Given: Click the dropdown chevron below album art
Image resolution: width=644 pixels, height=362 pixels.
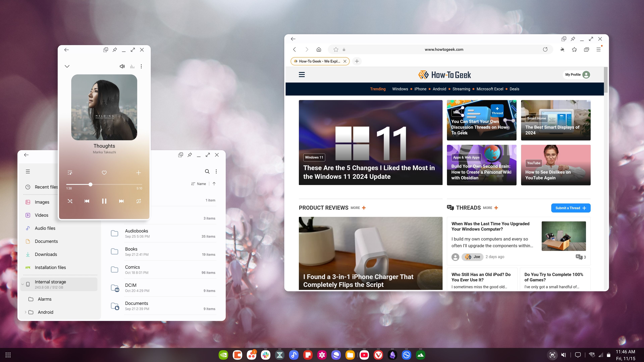Looking at the screenshot, I should 67,66.
